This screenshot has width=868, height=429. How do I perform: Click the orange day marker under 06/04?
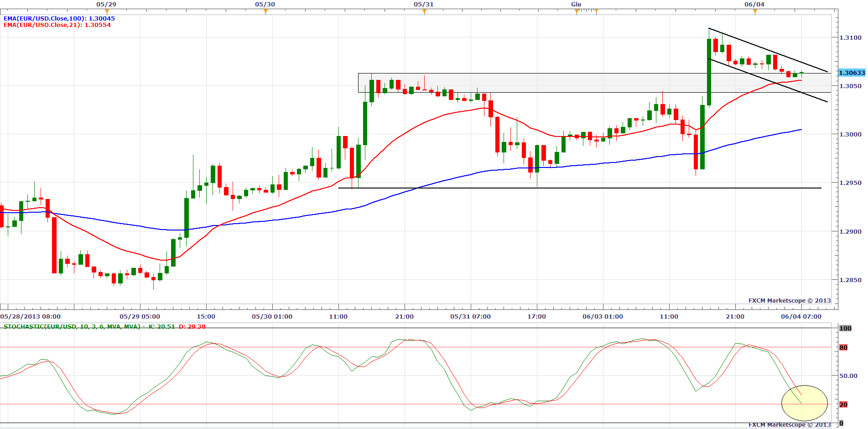(x=755, y=12)
